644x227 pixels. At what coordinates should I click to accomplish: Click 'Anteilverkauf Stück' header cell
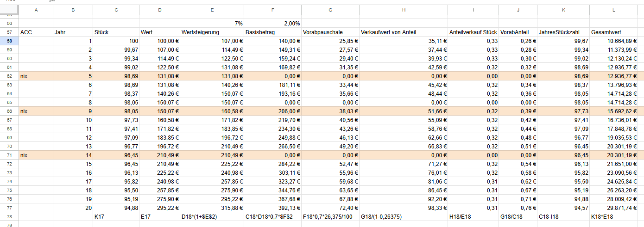[x=473, y=32]
